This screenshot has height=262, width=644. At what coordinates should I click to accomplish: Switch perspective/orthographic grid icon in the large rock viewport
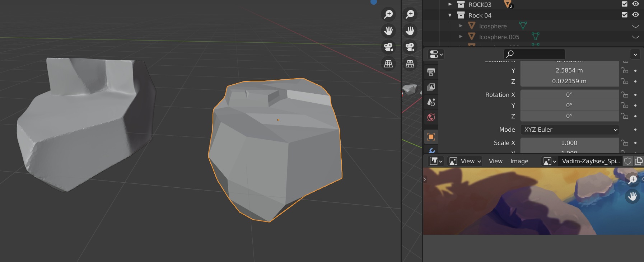click(x=388, y=64)
